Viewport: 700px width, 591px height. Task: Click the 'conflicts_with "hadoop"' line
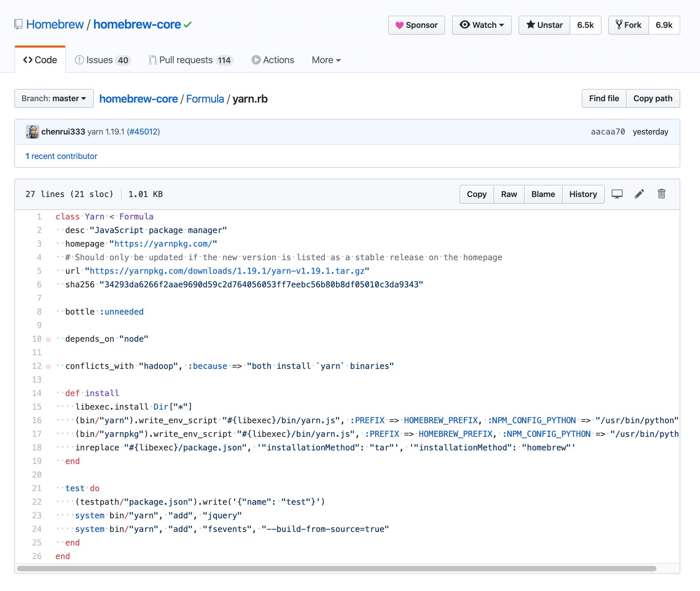point(229,366)
